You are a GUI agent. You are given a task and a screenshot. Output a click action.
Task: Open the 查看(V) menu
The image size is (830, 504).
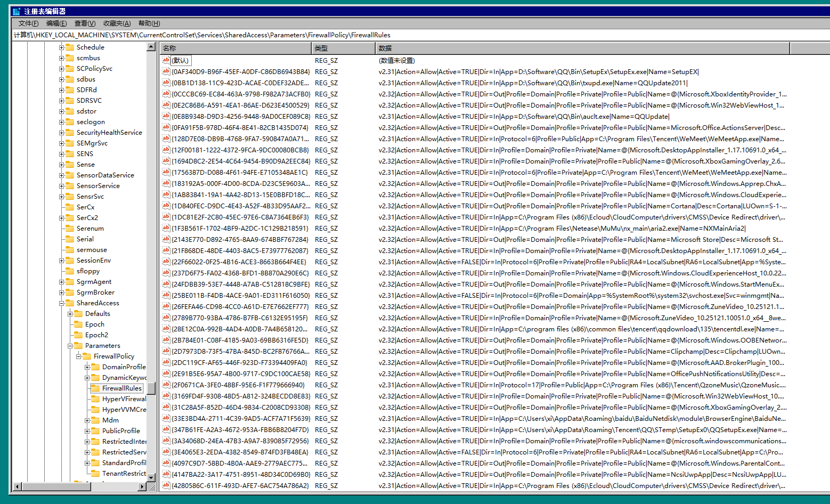(x=85, y=23)
